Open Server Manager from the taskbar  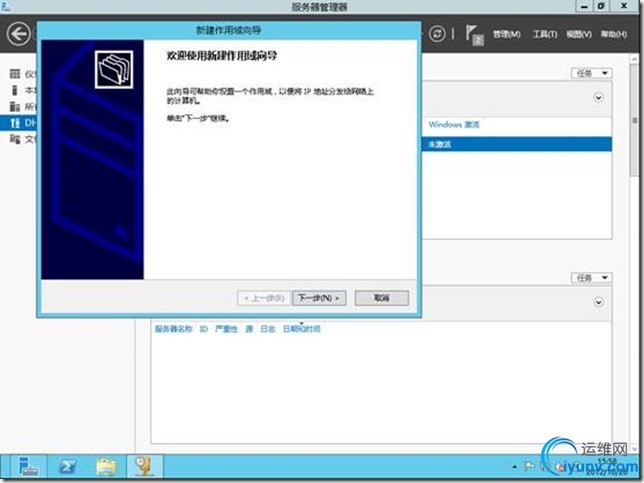coord(28,466)
